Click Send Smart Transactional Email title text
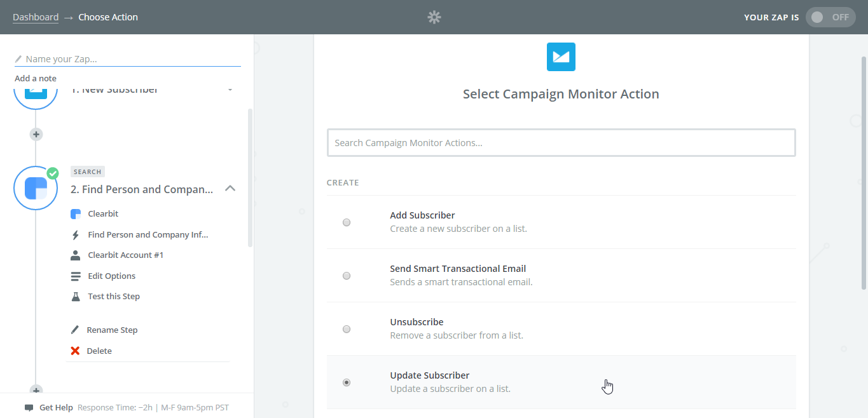 tap(458, 269)
